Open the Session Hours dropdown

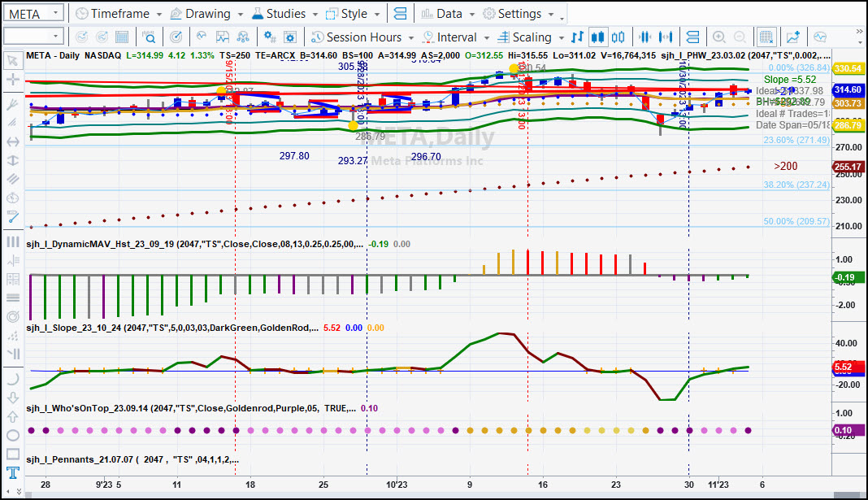[362, 37]
